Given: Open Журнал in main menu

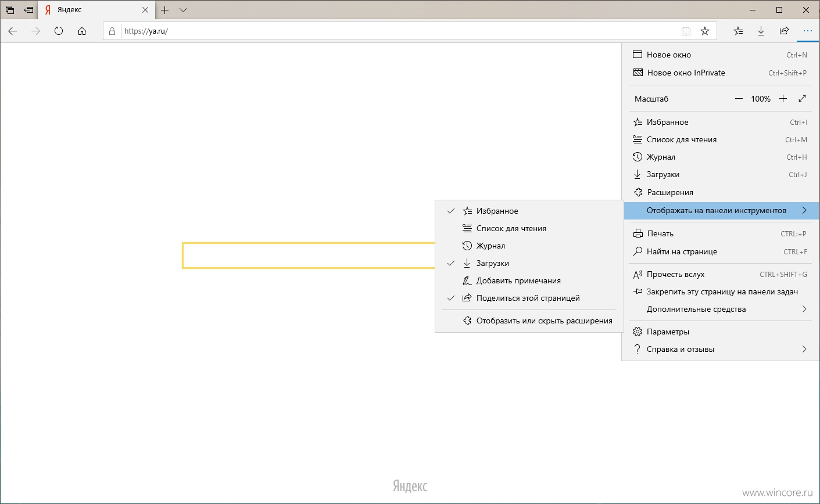Looking at the screenshot, I should click(720, 157).
